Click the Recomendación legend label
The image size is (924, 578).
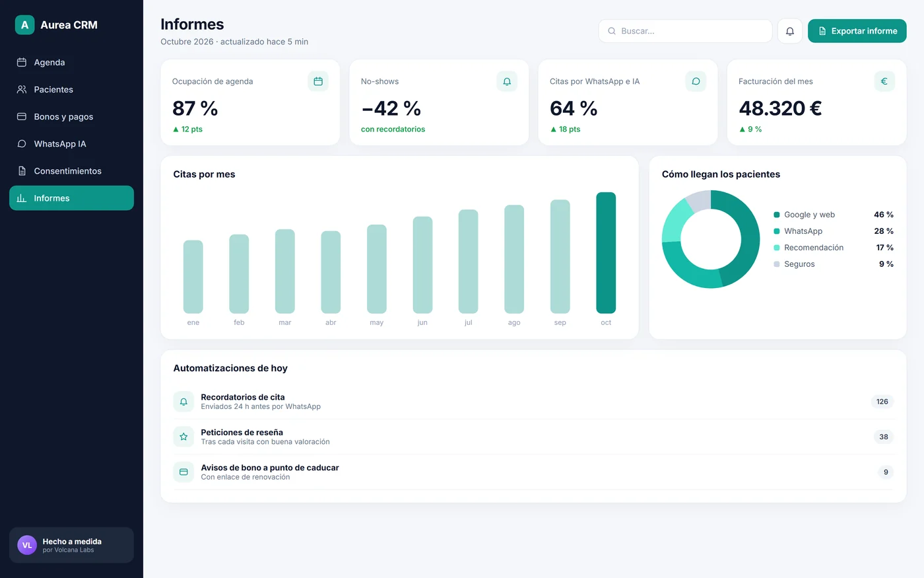tap(814, 248)
